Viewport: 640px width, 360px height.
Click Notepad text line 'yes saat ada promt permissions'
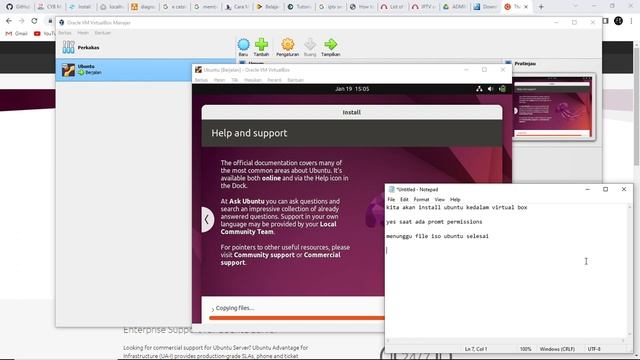(x=434, y=222)
